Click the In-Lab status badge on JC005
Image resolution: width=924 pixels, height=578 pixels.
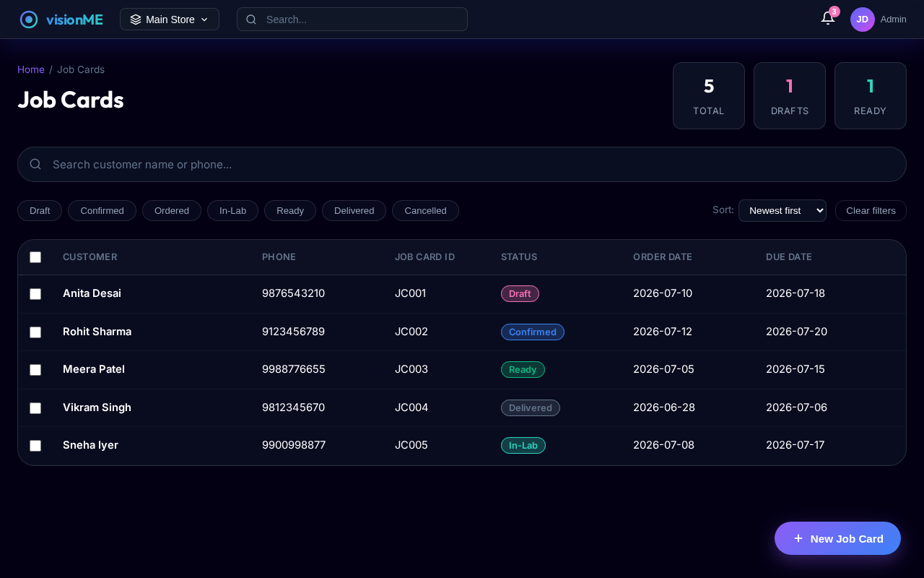tap(523, 445)
